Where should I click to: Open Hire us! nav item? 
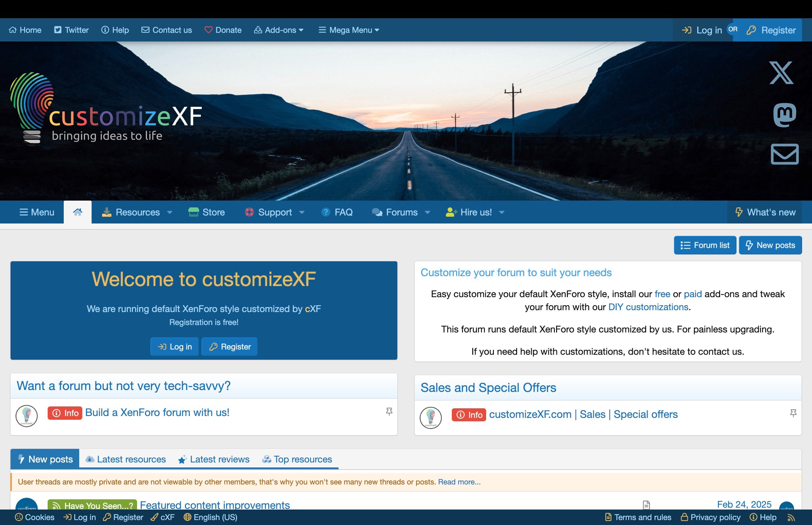point(469,212)
